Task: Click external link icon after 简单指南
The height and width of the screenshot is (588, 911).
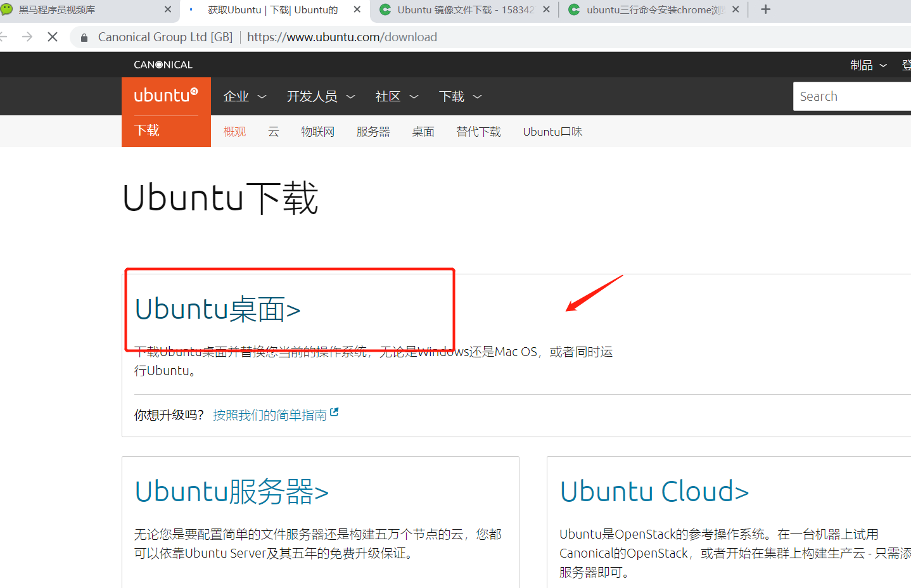Action: pyautogui.click(x=334, y=412)
